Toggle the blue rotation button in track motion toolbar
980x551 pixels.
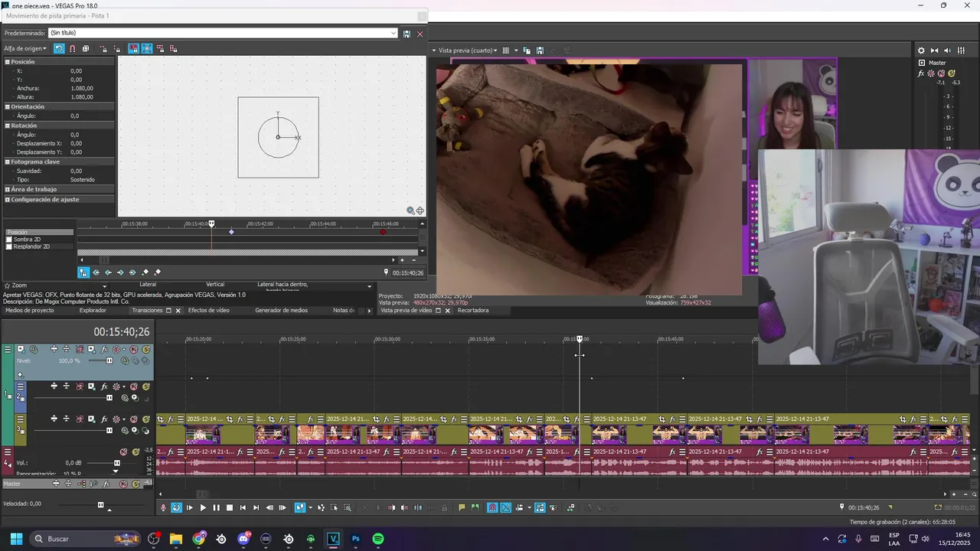(59, 49)
